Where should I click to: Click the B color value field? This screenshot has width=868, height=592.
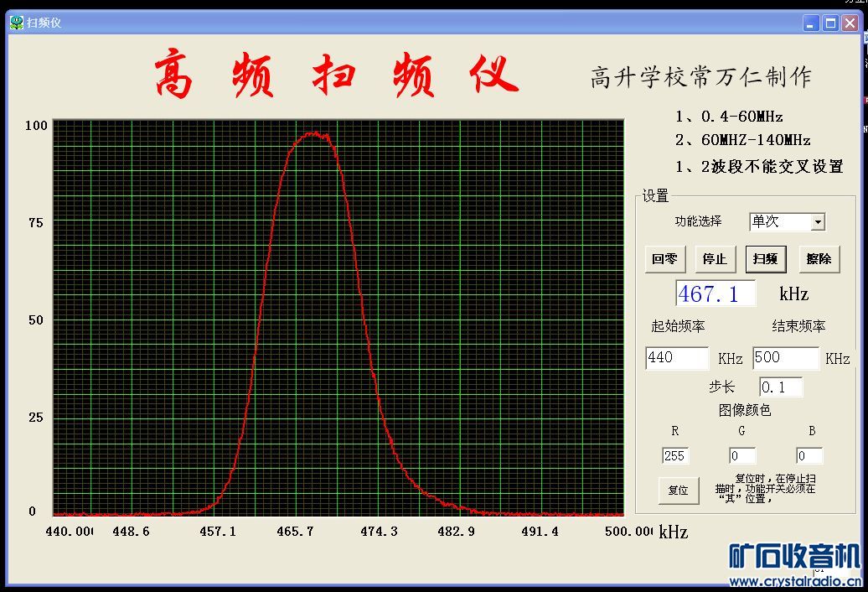pos(809,456)
